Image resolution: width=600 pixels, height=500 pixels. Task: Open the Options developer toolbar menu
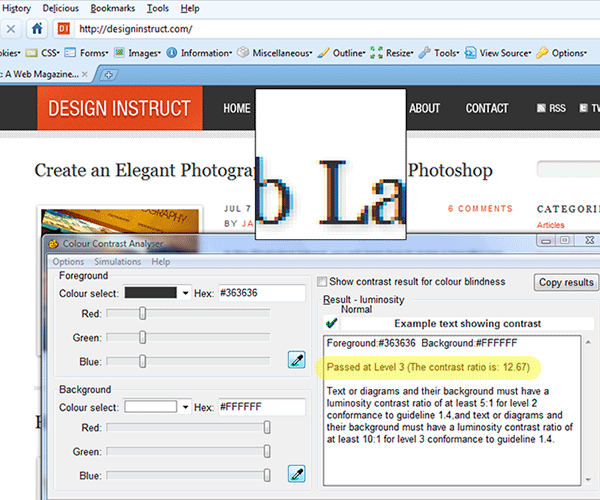569,53
